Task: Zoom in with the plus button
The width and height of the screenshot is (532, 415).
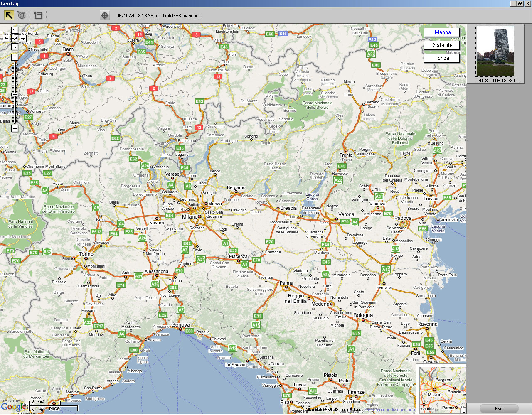Action: [15, 57]
